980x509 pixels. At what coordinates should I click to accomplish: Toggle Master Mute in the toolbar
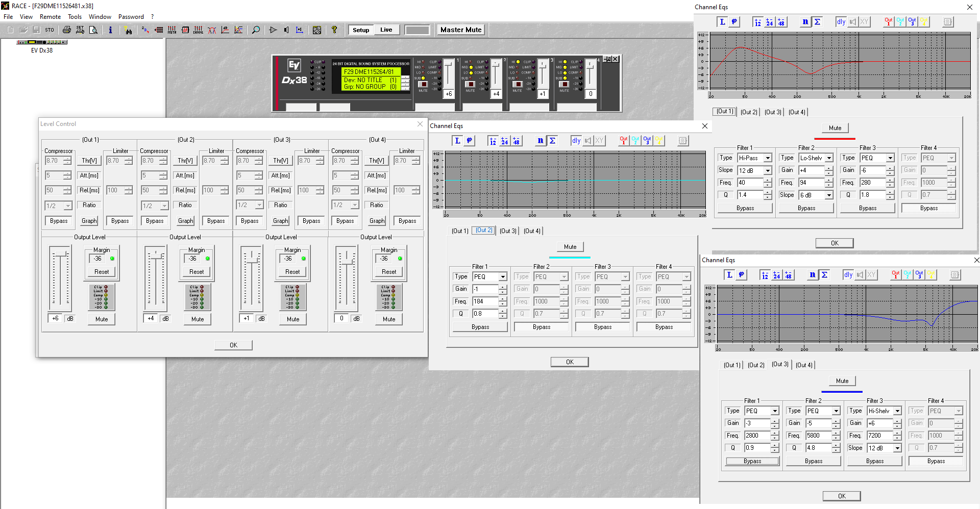coord(461,30)
